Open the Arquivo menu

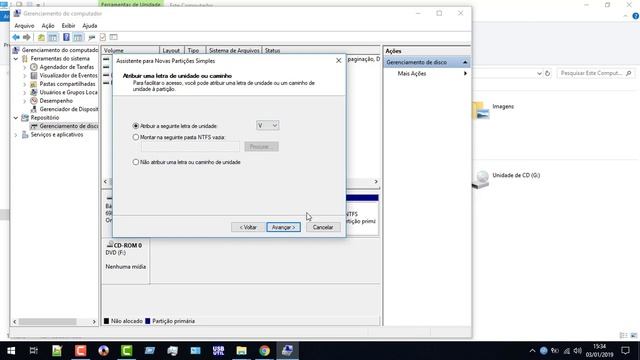coord(24,26)
